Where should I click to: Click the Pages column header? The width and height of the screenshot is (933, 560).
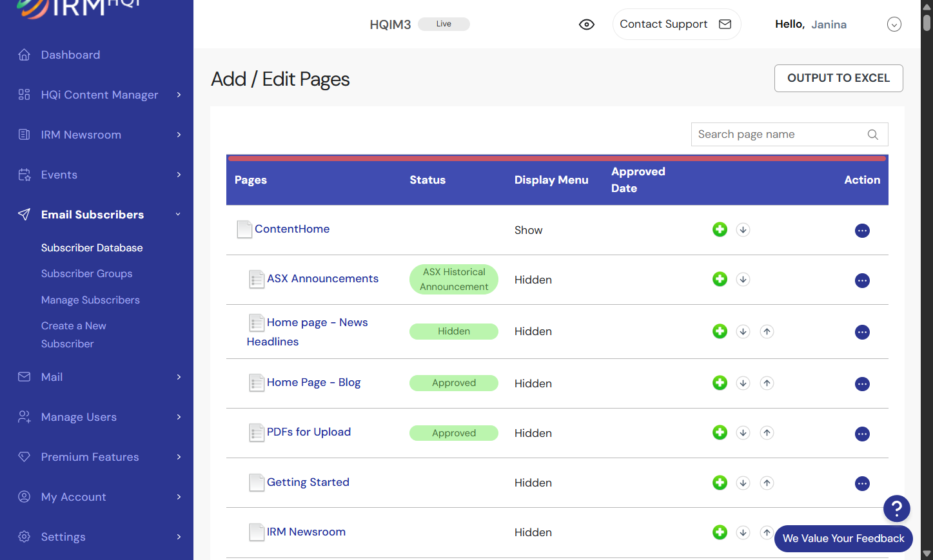tap(251, 180)
